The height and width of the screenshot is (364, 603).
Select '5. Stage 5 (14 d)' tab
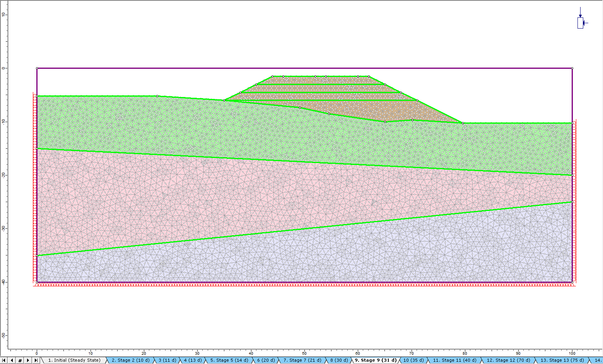point(229,360)
